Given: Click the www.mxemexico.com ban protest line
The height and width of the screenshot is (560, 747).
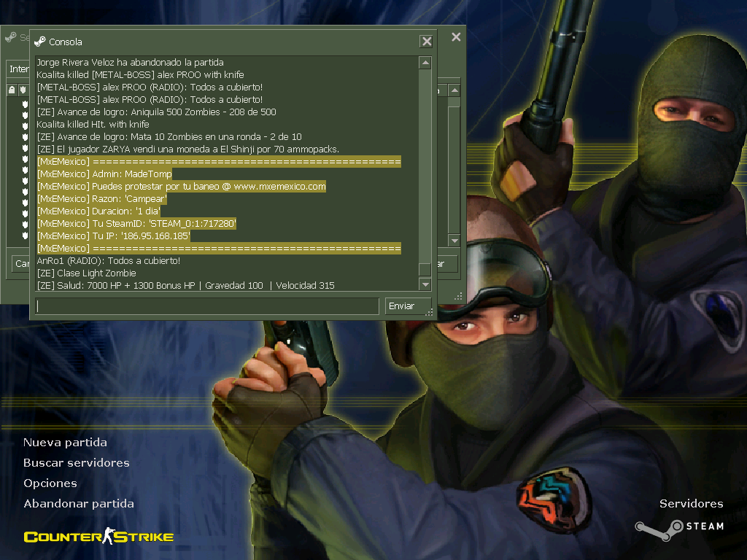Looking at the screenshot, I should pos(182,186).
